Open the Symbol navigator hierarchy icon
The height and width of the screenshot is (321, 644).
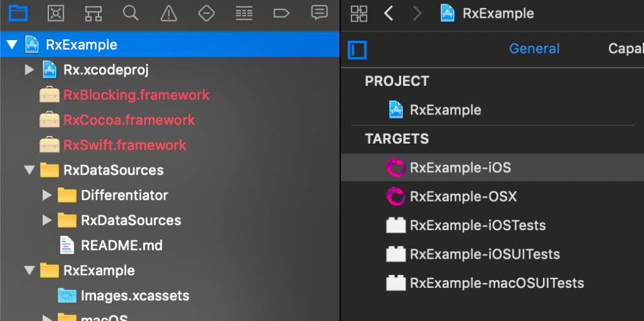coord(93,13)
